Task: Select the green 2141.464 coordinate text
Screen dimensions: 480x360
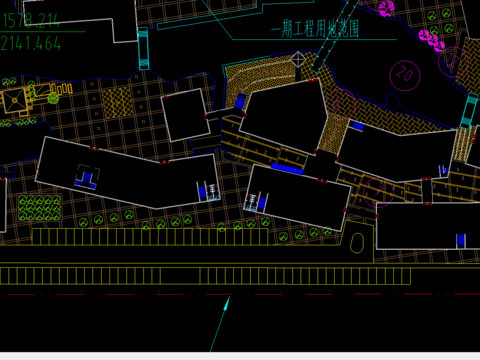Action: (31, 43)
